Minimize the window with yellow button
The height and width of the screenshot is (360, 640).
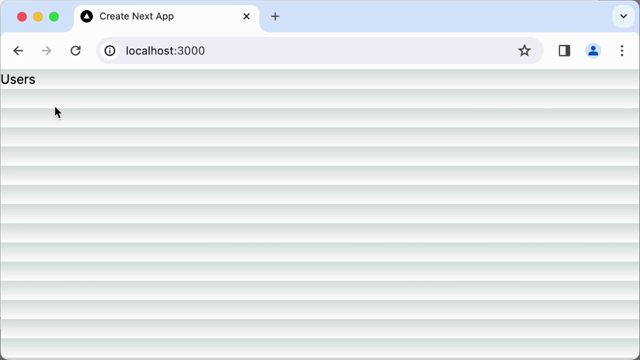pos(38,17)
